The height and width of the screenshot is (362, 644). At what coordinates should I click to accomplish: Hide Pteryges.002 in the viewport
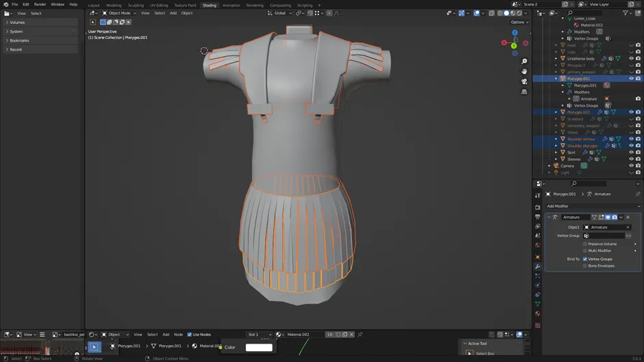(631, 112)
